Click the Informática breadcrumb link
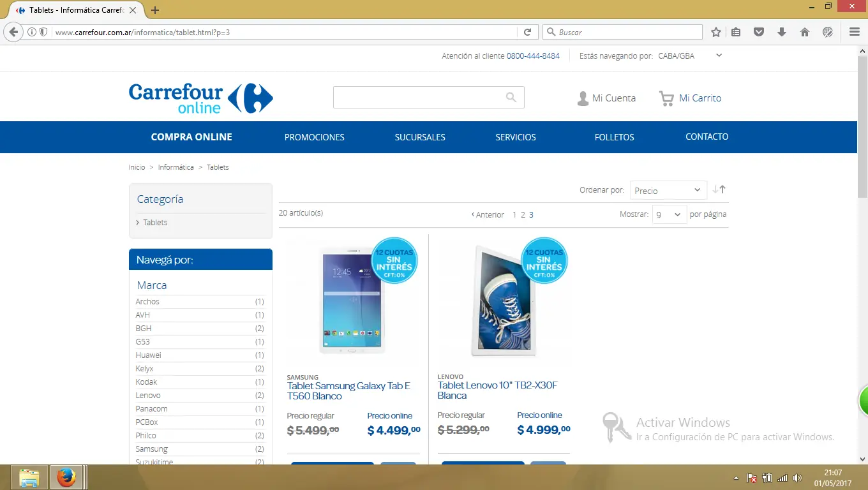 tap(176, 167)
